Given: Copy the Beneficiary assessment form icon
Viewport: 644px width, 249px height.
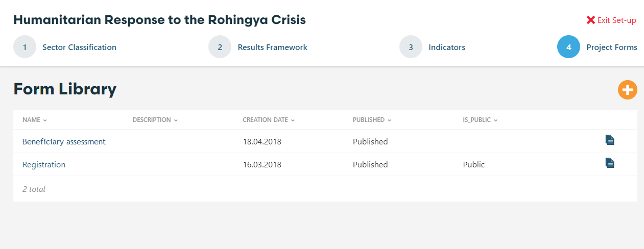Looking at the screenshot, I should point(610,140).
